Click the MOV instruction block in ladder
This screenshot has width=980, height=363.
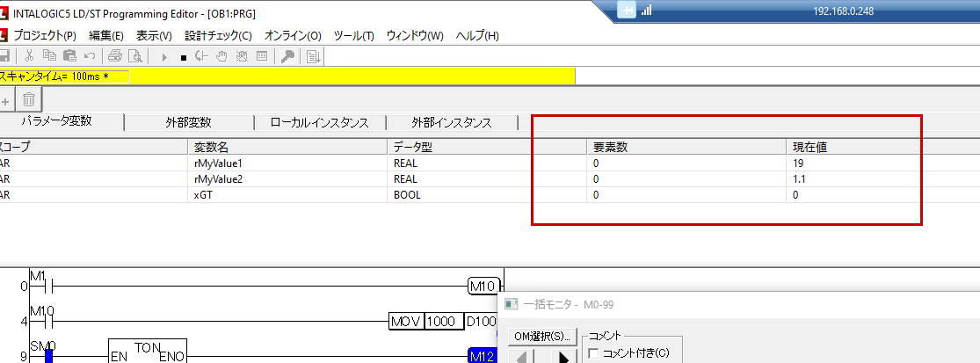tap(406, 321)
